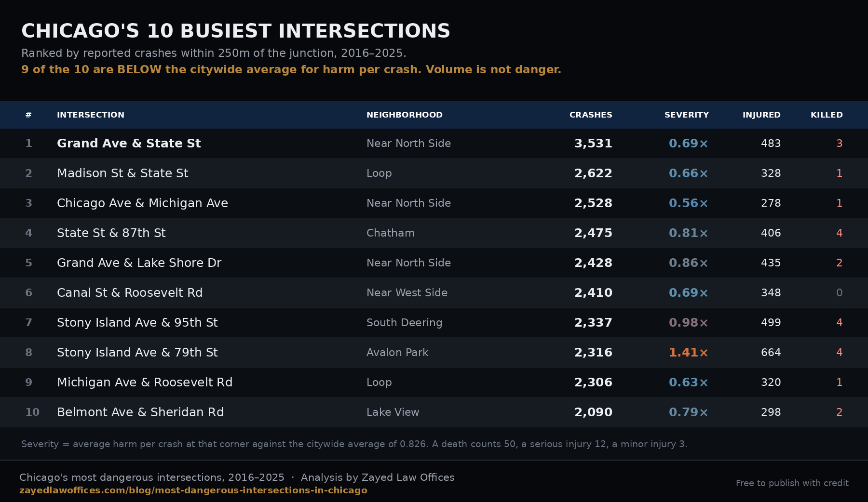Click the Chatham neighborhood cell
868x502 pixels.
391,233
